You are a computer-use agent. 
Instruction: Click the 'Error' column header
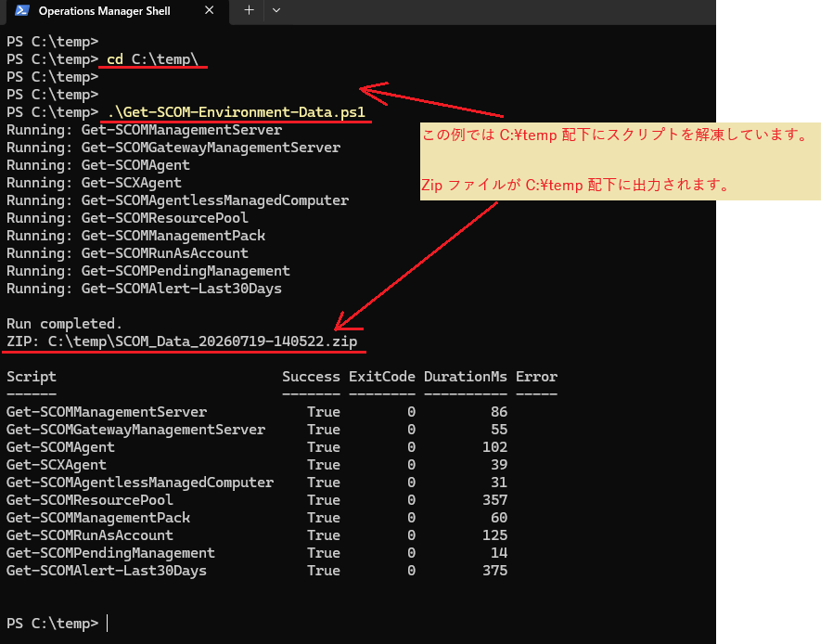(536, 376)
